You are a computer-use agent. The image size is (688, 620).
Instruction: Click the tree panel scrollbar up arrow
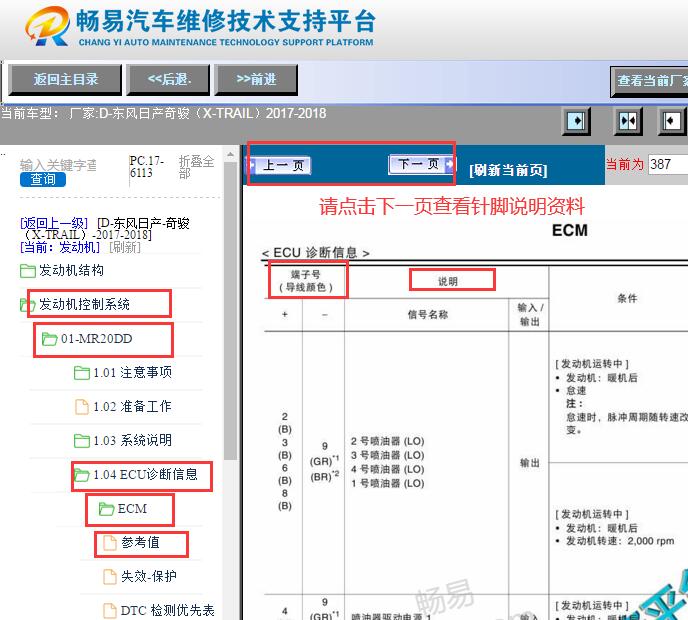[x=230, y=155]
